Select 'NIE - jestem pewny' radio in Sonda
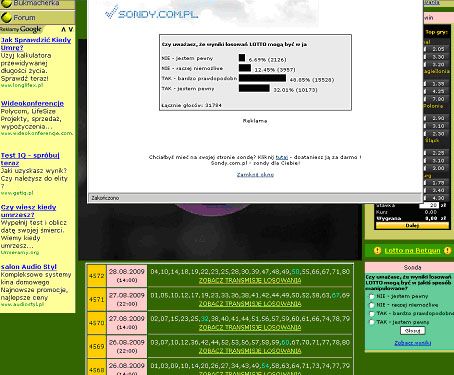The height and width of the screenshot is (375, 454). [372, 297]
